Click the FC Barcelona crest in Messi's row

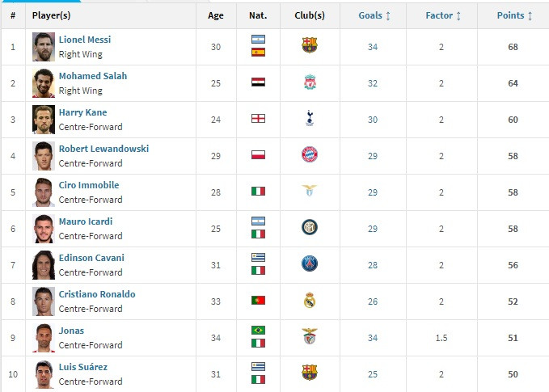[310, 45]
